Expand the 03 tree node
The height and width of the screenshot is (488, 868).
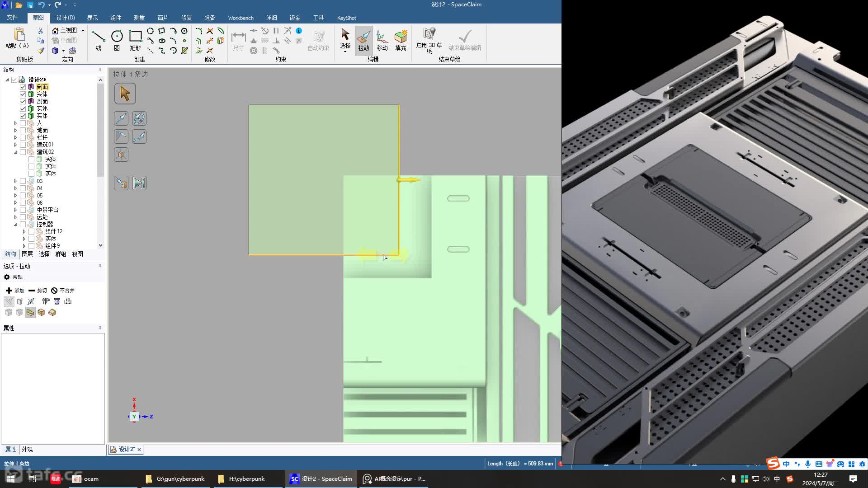pyautogui.click(x=15, y=181)
